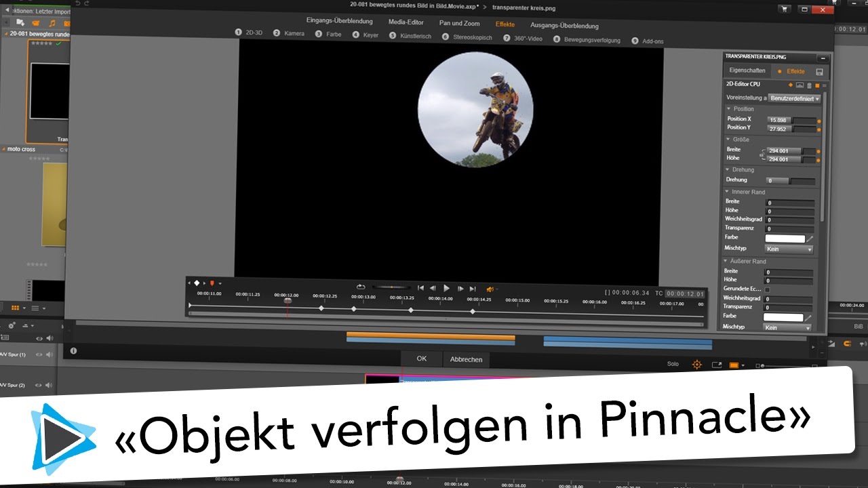Toggle loop playback icon

tap(361, 287)
